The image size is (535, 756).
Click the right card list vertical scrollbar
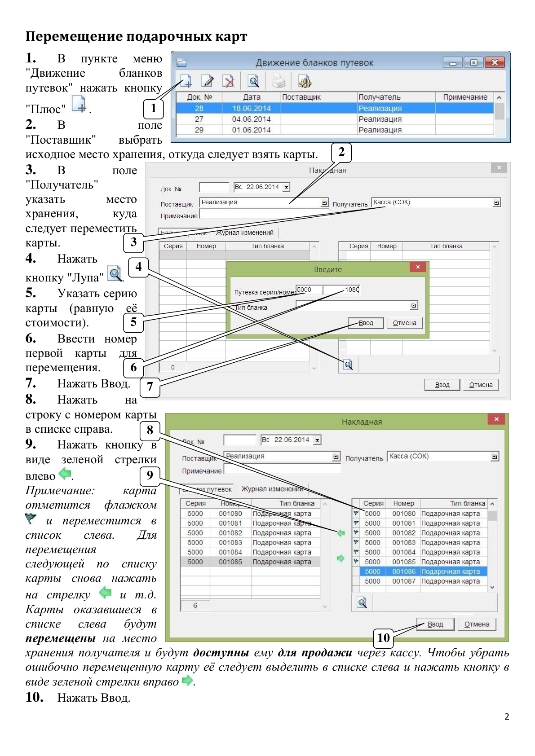click(492, 546)
